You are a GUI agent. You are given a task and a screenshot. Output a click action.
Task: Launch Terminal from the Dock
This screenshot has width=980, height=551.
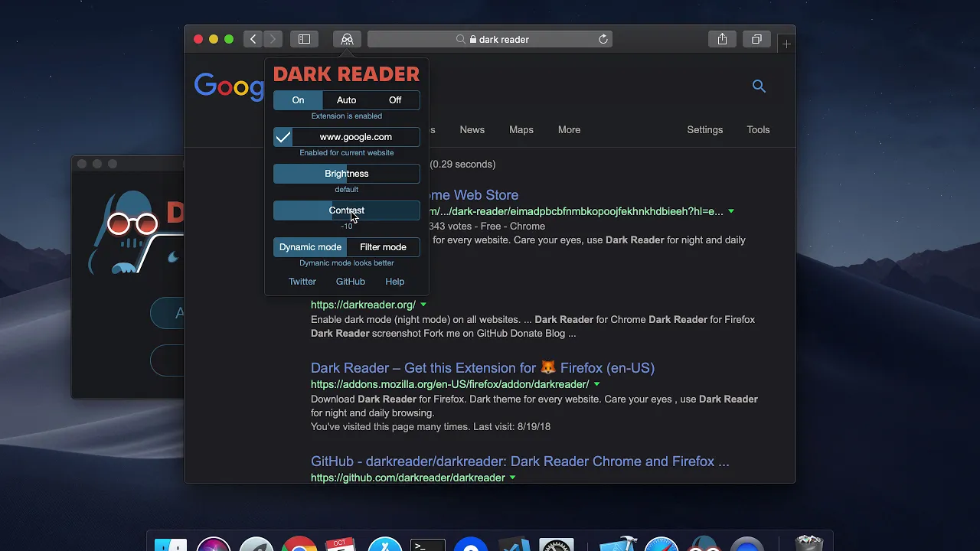click(x=428, y=545)
